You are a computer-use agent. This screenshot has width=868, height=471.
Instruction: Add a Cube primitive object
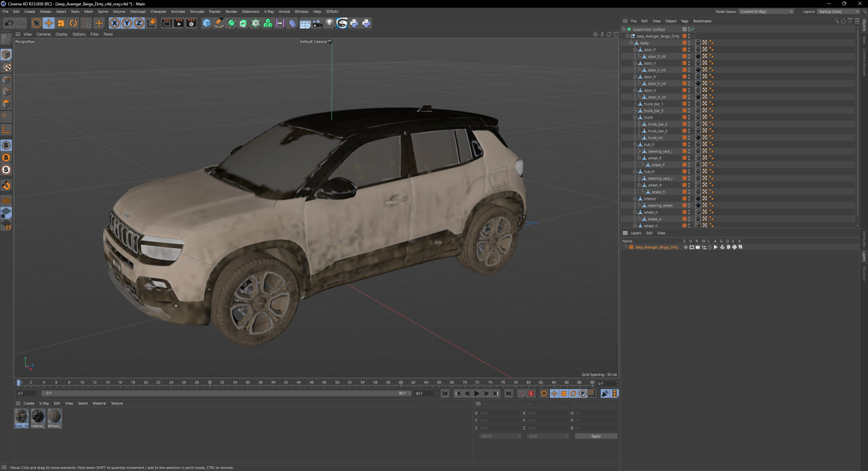207,23
